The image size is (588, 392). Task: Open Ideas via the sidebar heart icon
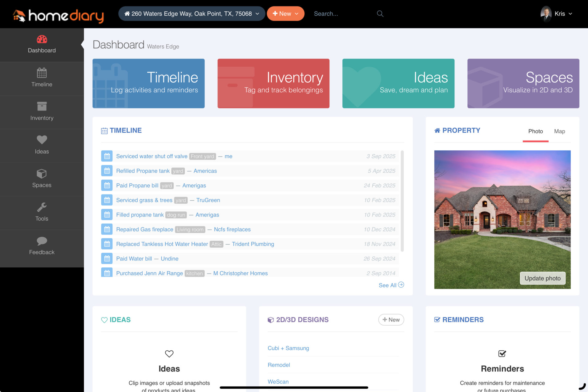click(x=42, y=140)
